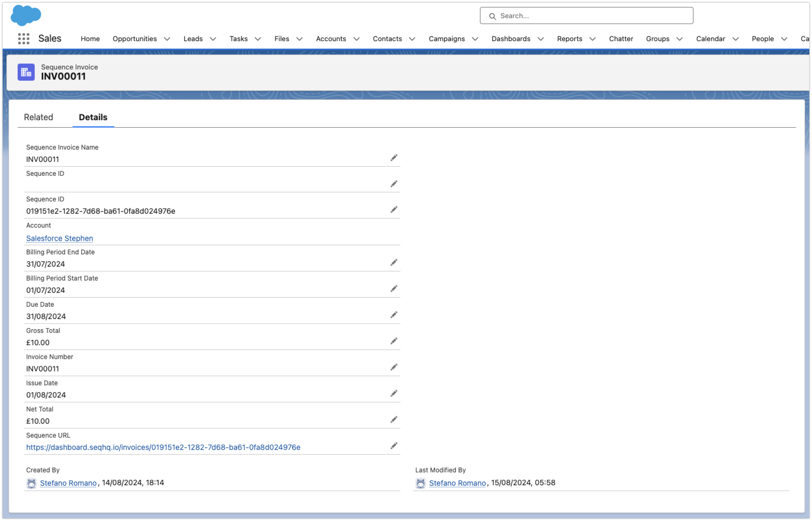Expand Tasks tab dropdown chevron

click(x=258, y=39)
